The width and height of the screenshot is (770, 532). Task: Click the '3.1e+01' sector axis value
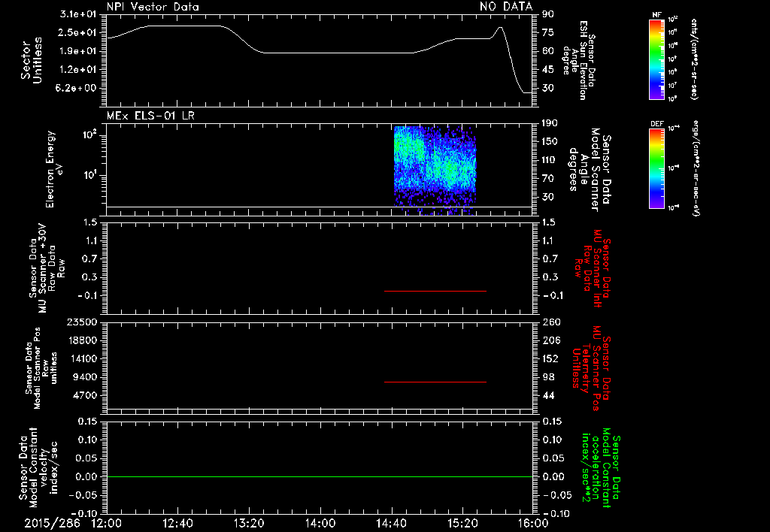[x=78, y=14]
